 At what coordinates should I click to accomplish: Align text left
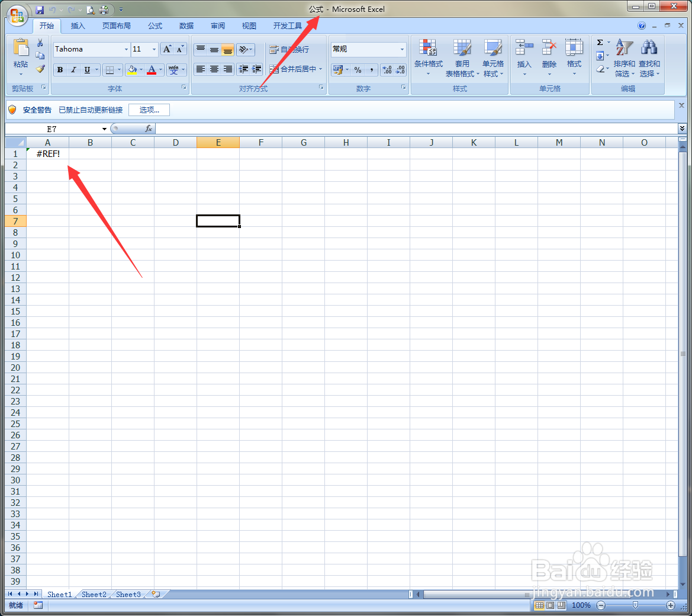[x=200, y=69]
